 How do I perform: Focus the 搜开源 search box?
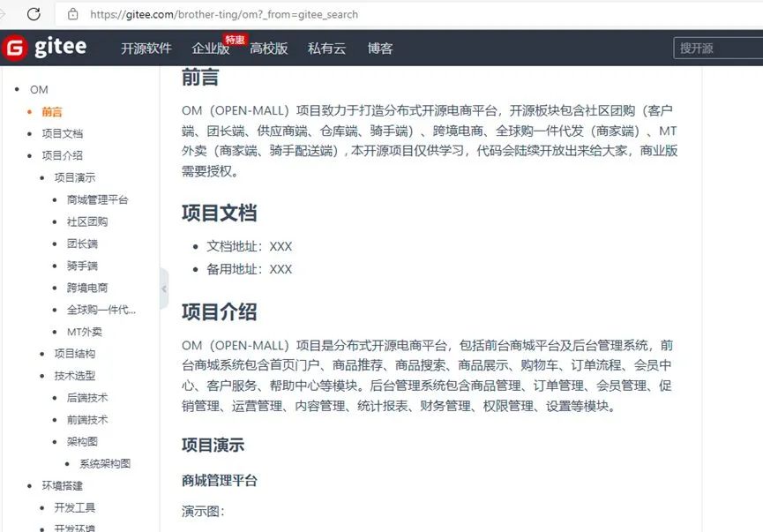tap(718, 49)
